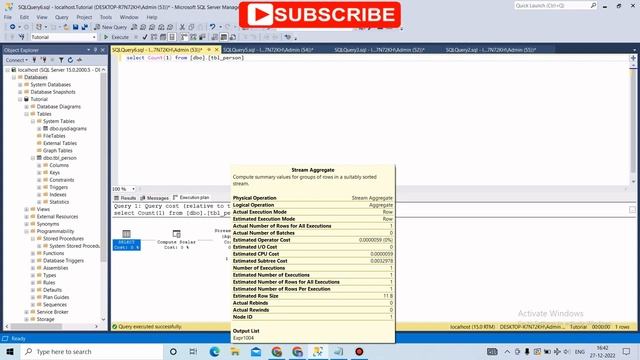
Task: Open the File menu
Action: (x=8, y=17)
